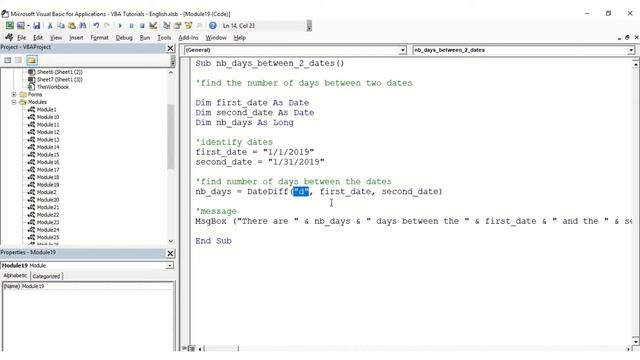Select Module25 in the project tree
The image size is (640, 360).
click(48, 238)
